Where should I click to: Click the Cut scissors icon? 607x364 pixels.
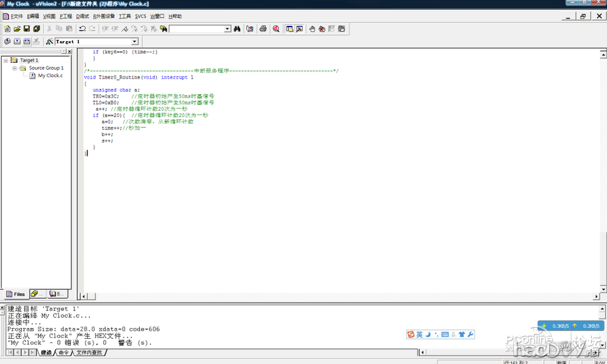(x=49, y=29)
